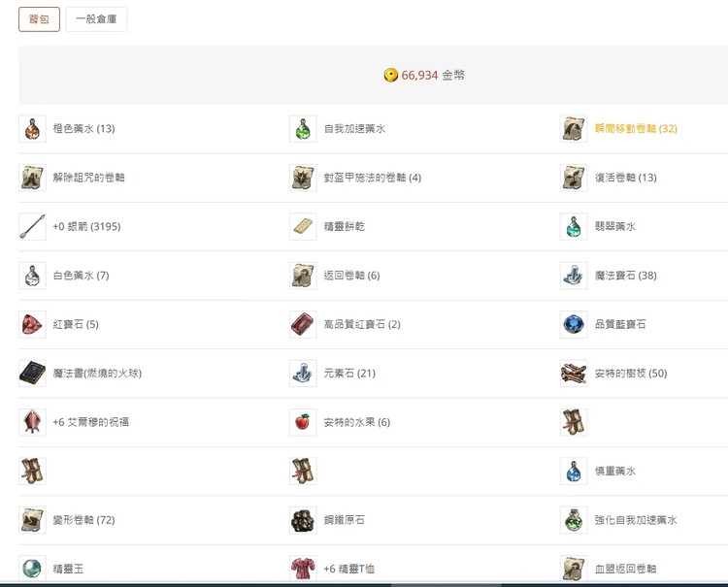
Task: Click the 安特的樹枝 (50) label
Action: 631,374
